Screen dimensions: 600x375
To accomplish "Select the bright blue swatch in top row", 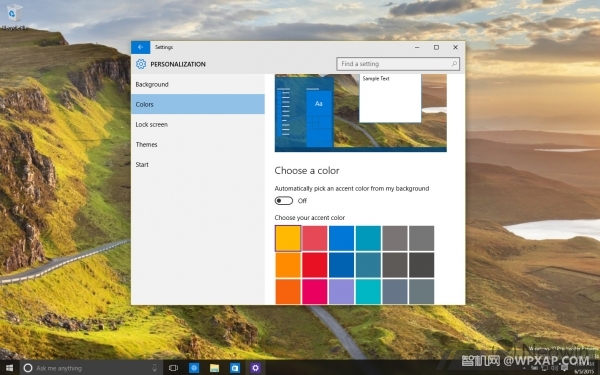I will point(341,238).
